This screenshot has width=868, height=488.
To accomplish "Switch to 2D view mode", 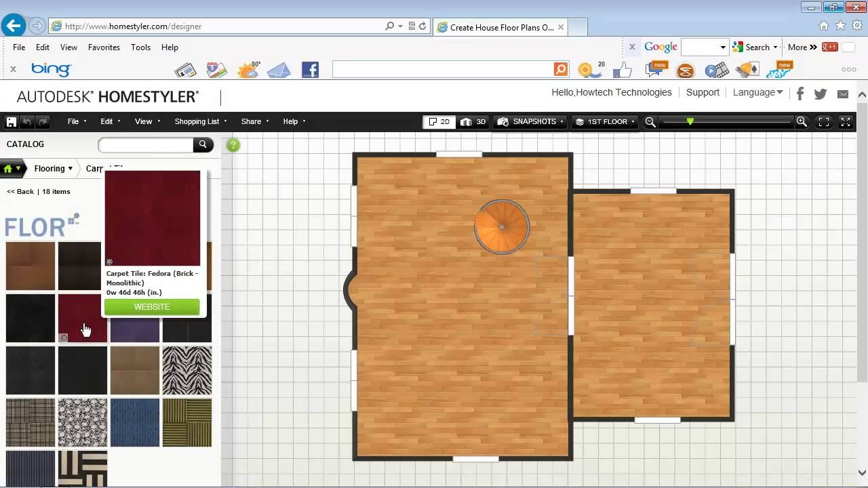I will (438, 122).
